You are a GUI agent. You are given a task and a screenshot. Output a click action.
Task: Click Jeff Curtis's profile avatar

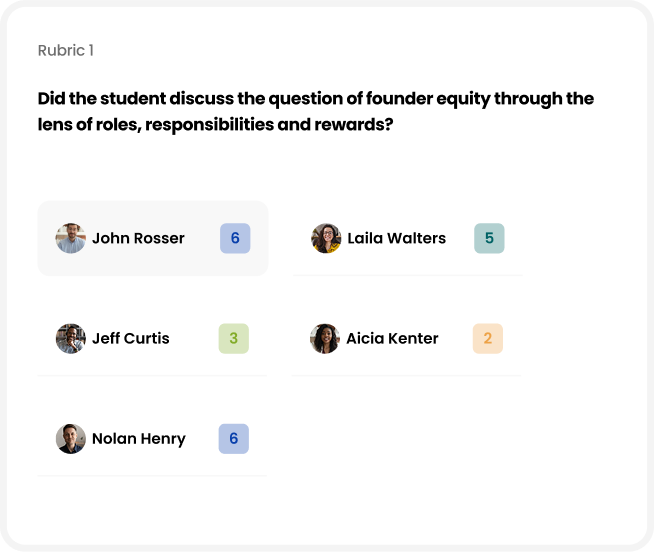[x=70, y=338]
